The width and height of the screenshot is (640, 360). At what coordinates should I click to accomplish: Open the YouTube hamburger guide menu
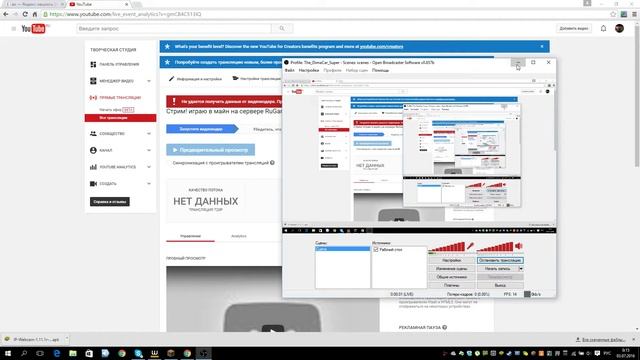pos(13,29)
